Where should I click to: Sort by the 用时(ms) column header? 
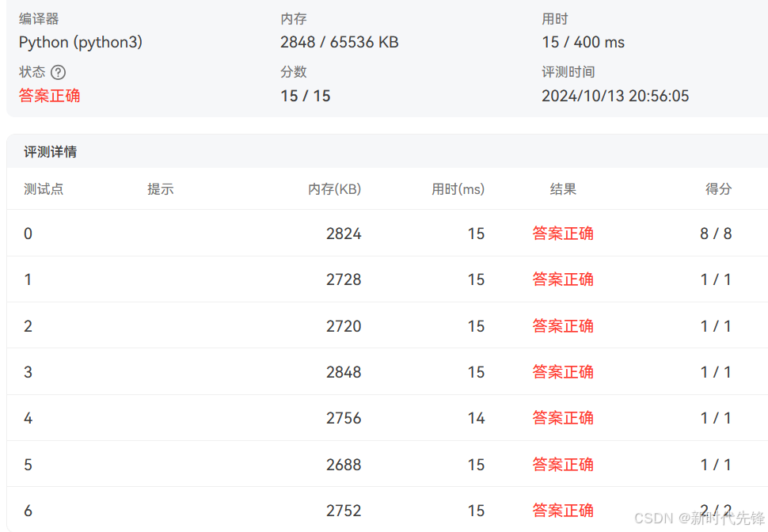458,189
